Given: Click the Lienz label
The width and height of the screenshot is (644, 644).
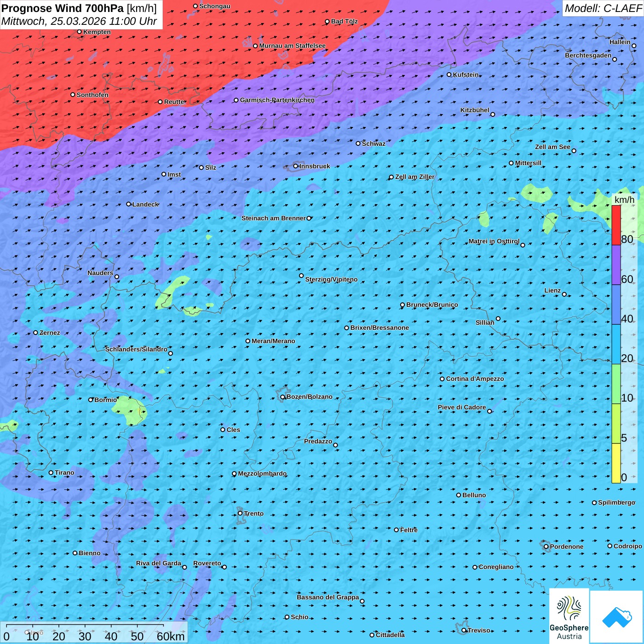Looking at the screenshot, I should 552,290.
